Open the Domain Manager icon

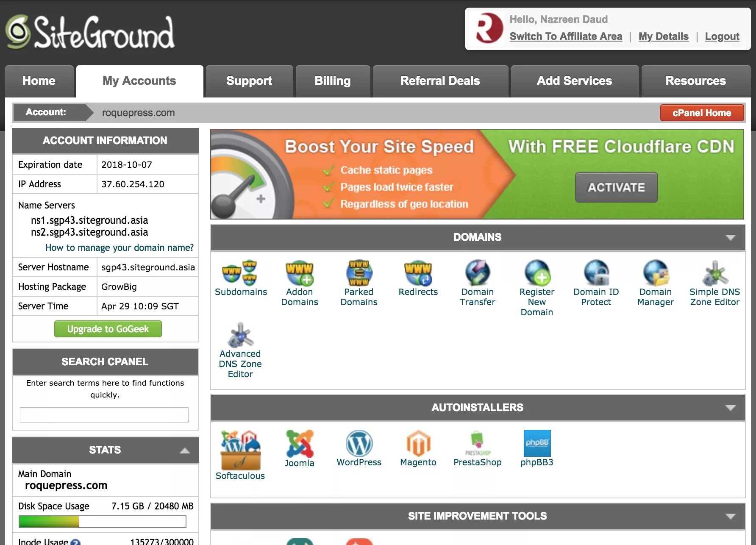(x=656, y=272)
